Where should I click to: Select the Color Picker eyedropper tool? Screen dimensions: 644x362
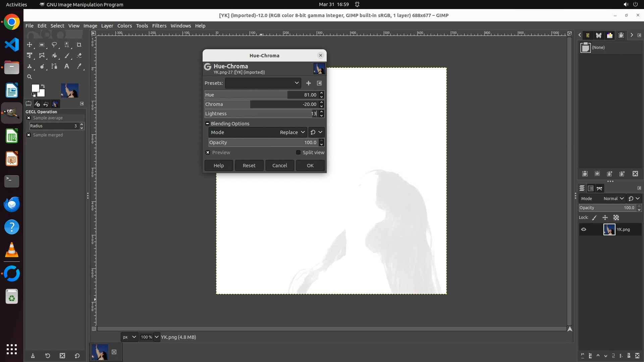(x=79, y=66)
